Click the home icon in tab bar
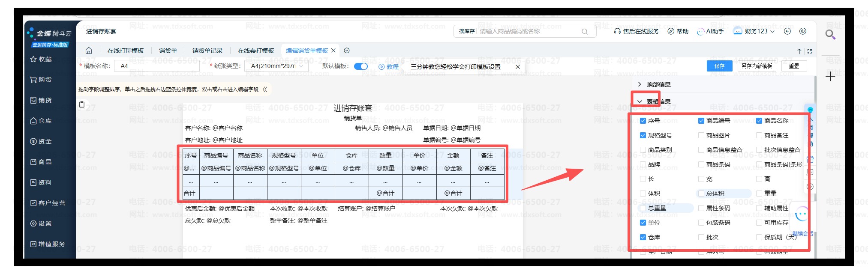Screen dimensions: 868x274 [x=89, y=51]
